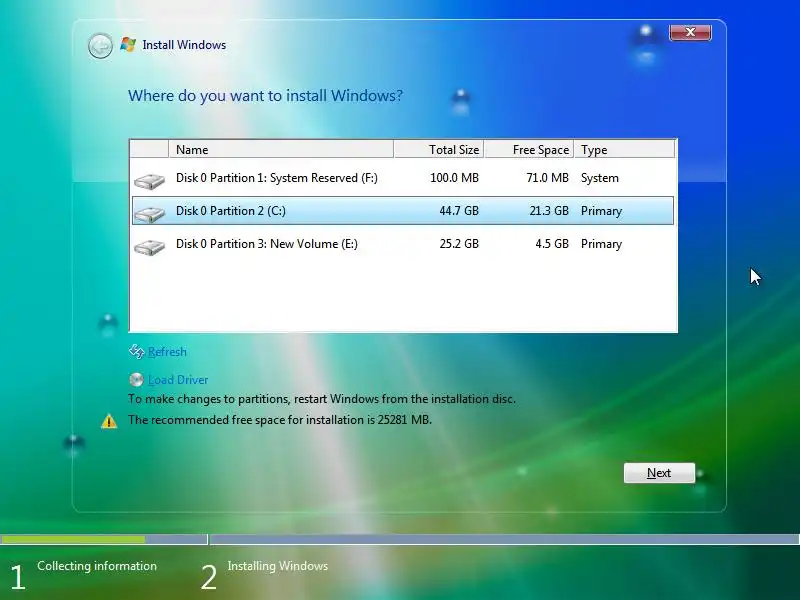Open the Load Driver link
The height and width of the screenshot is (600, 800).
coord(178,380)
